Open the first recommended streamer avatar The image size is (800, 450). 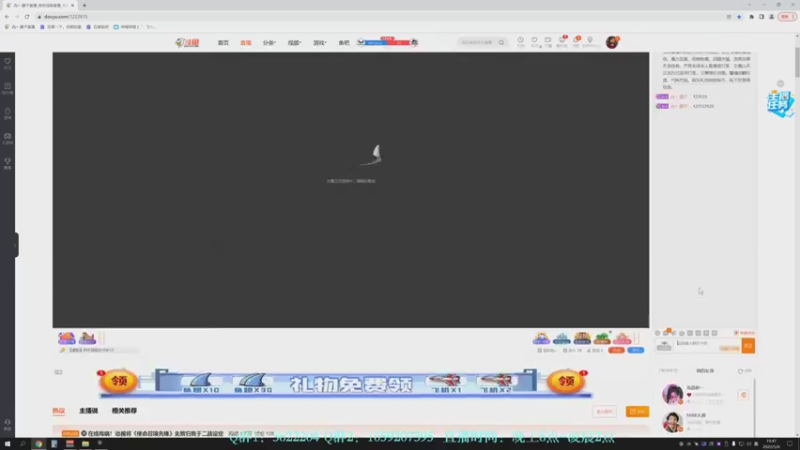(x=672, y=394)
